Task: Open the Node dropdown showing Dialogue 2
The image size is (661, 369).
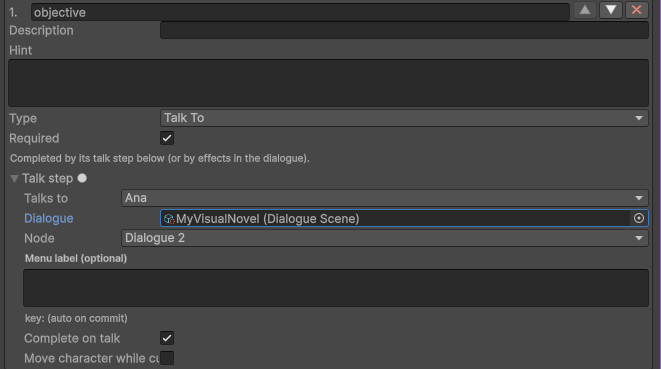Action: (x=384, y=238)
